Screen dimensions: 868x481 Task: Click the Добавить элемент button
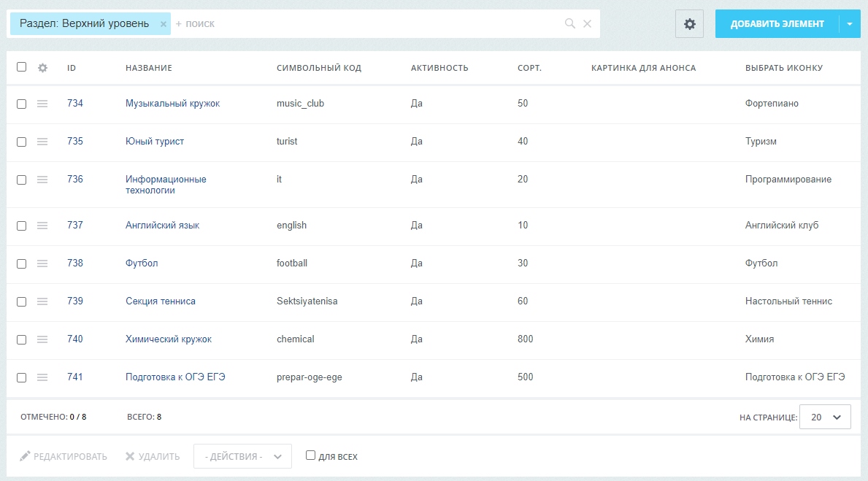pos(777,24)
